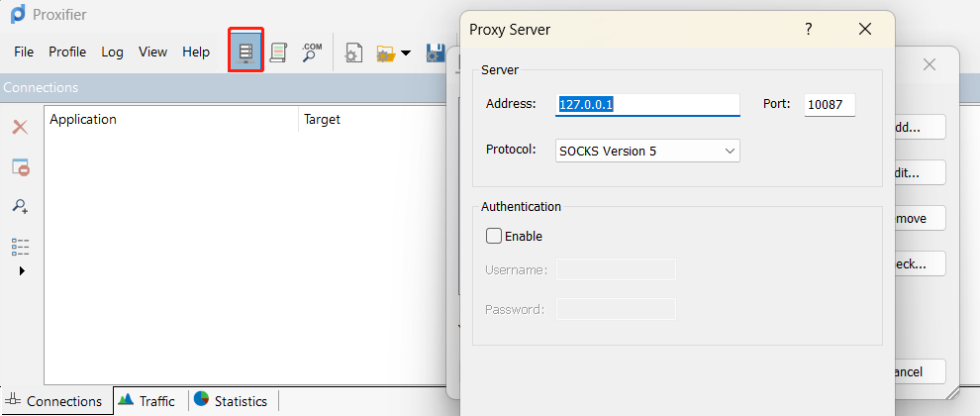The image size is (980, 416).
Task: Click the Address field with 127.0.0.1
Action: pyautogui.click(x=647, y=104)
